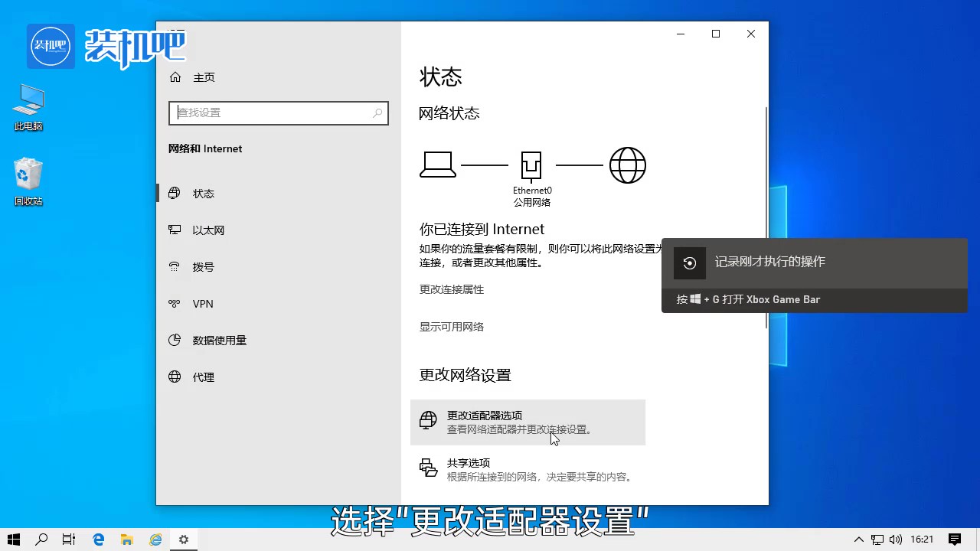Click the Settings gear on the taskbar
Screen dimensions: 980x551
pos(183,540)
